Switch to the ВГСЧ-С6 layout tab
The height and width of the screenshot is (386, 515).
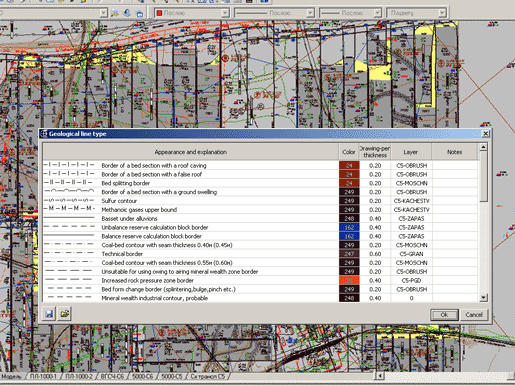[112, 376]
